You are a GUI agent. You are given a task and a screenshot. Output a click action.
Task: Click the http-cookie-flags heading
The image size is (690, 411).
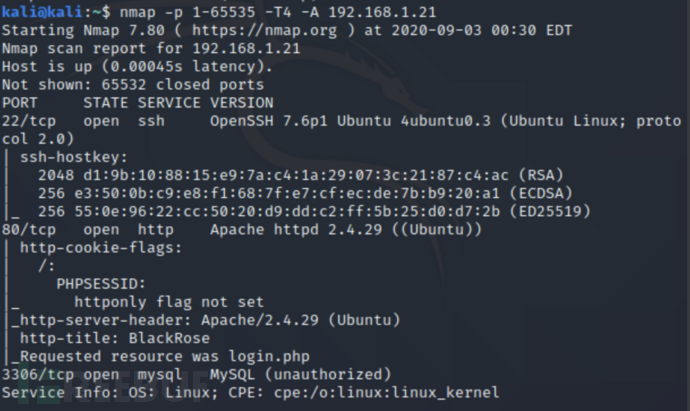[101, 248]
